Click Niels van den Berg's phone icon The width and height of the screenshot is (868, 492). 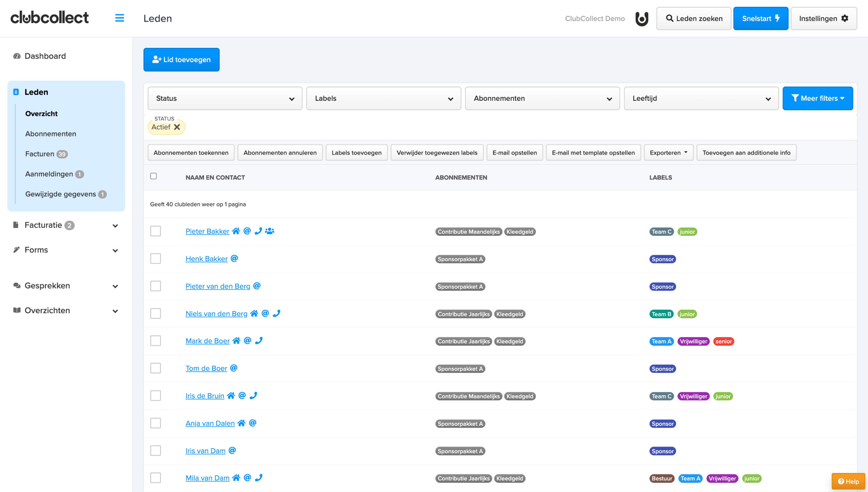click(276, 314)
